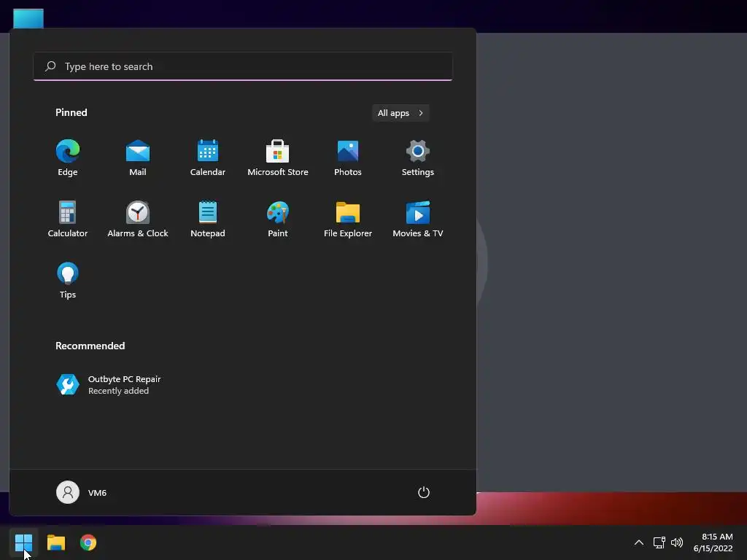
Task: Click the Recently added text under Outbyte
Action: 118,391
